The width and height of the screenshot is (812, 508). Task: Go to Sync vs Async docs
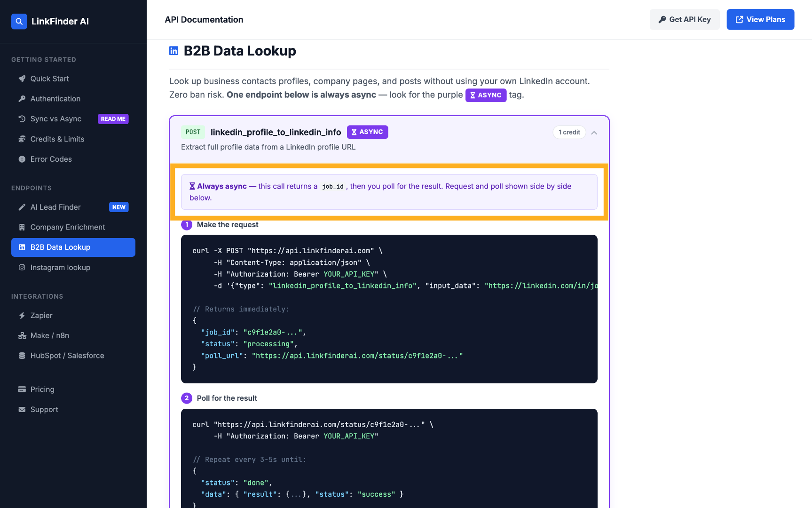73,119
